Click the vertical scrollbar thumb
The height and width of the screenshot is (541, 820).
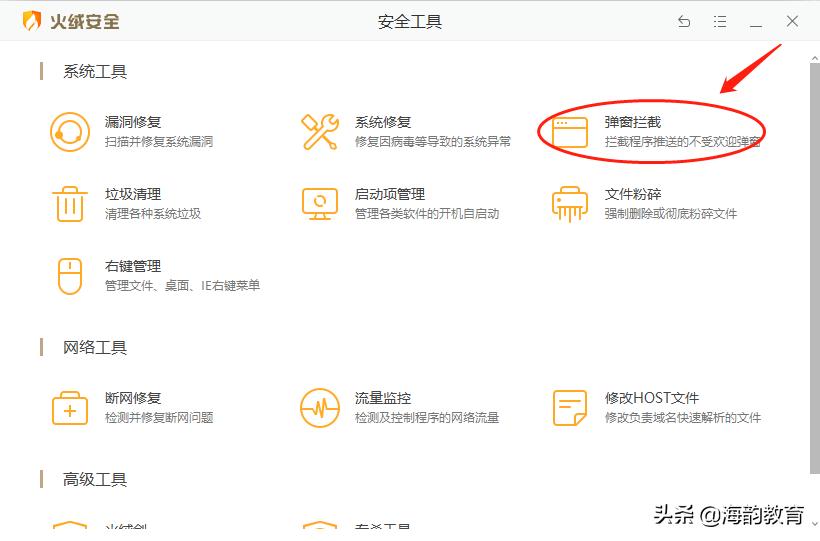[x=815, y=268]
